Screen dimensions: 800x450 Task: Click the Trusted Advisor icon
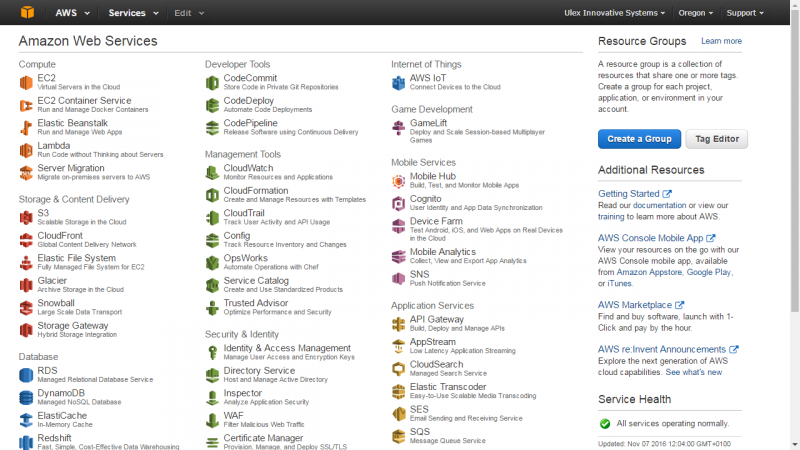click(x=212, y=307)
